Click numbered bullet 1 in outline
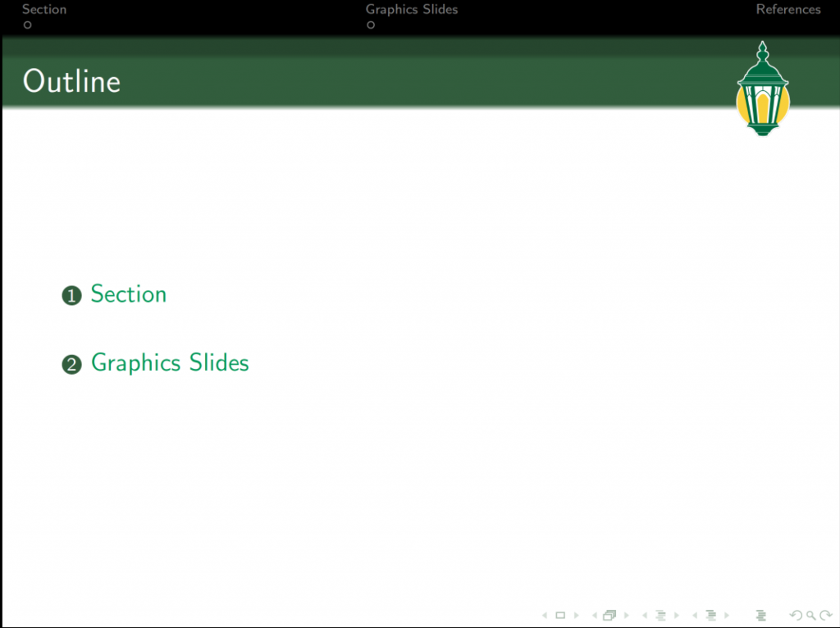The height and width of the screenshot is (628, 840). pyautogui.click(x=72, y=295)
